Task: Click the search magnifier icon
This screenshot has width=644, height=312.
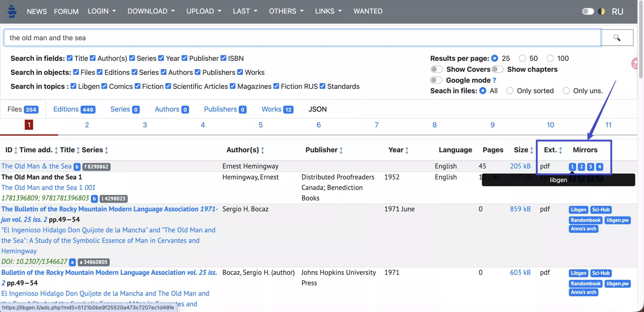Action: click(x=617, y=38)
